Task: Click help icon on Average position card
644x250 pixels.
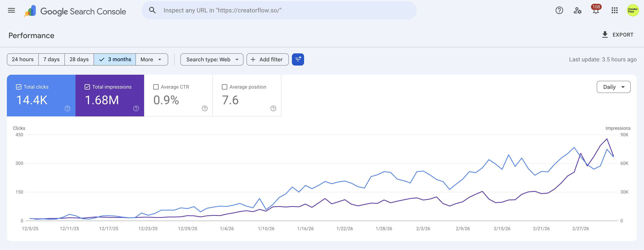Action: [x=273, y=108]
